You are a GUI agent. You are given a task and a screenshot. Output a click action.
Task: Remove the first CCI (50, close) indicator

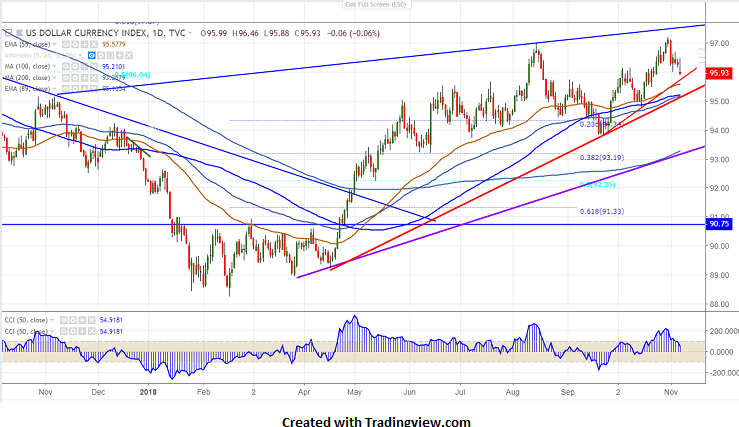click(x=92, y=320)
